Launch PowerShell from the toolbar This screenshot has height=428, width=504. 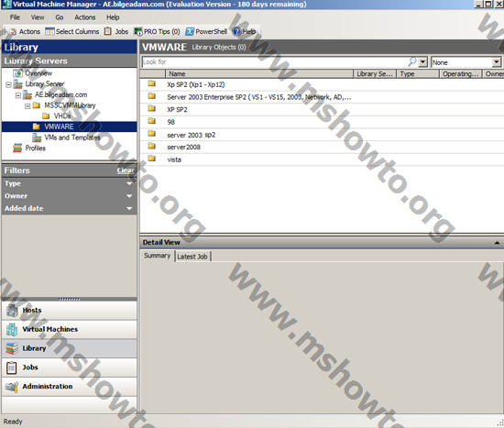(x=206, y=31)
